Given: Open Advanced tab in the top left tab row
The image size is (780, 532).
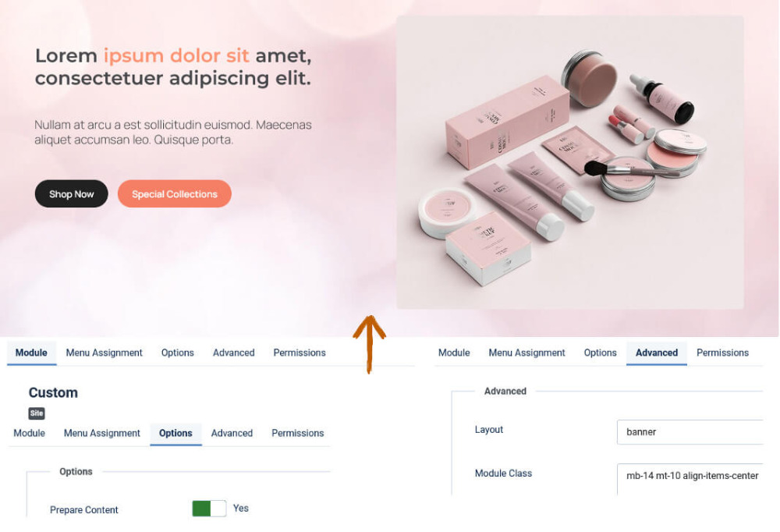Looking at the screenshot, I should click(234, 353).
